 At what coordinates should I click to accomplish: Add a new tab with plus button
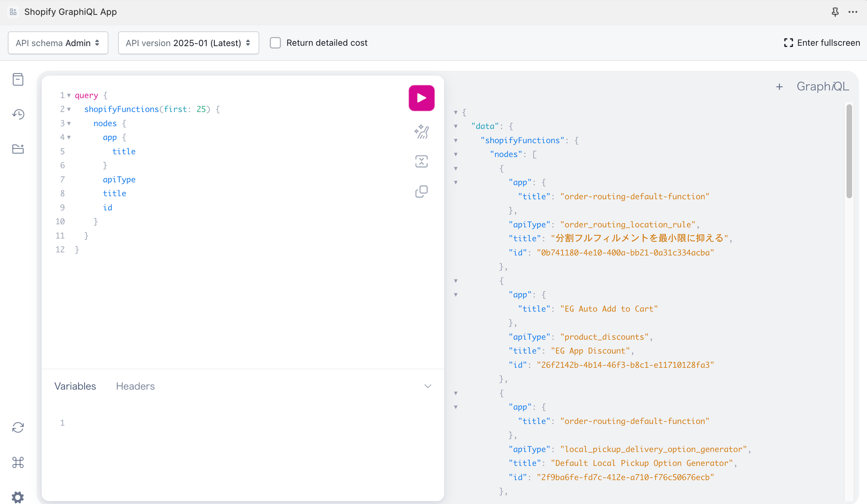click(x=779, y=87)
